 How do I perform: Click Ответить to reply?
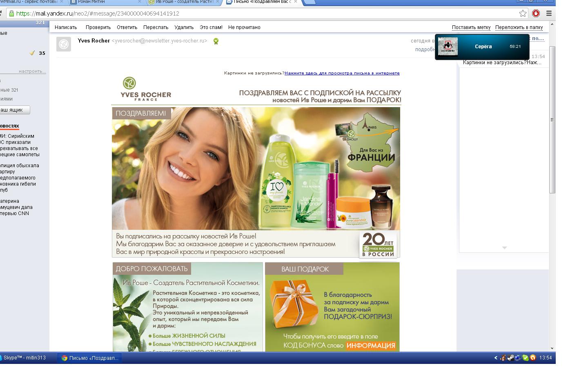coord(127,27)
